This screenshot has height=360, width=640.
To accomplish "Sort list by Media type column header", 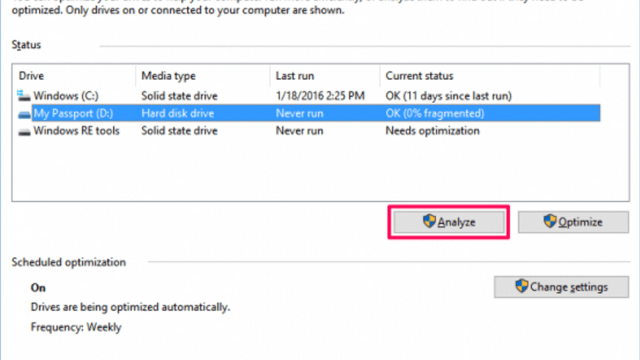I will 202,76.
